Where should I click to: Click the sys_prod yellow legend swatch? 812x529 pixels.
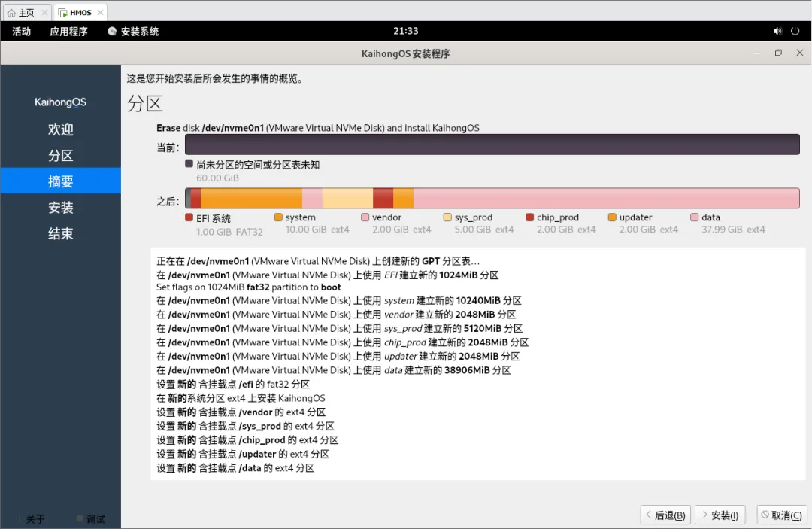(x=447, y=217)
